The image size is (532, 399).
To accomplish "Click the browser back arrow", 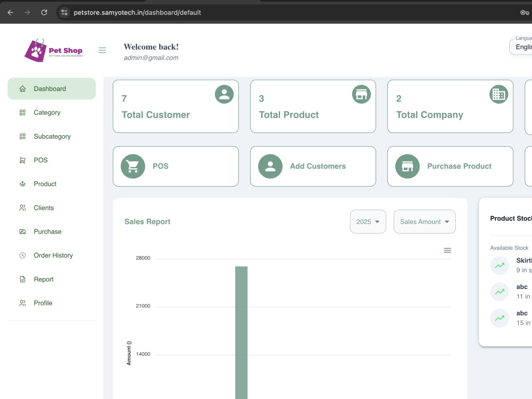I will tap(11, 13).
